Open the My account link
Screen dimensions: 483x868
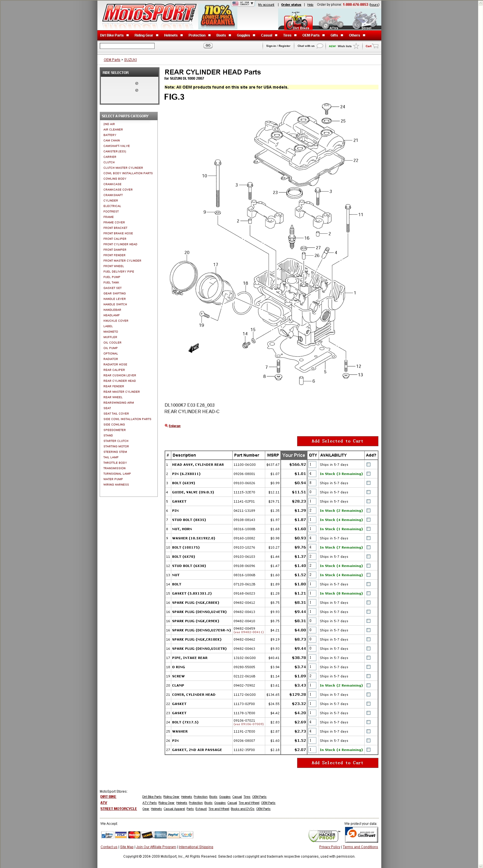point(266,5)
